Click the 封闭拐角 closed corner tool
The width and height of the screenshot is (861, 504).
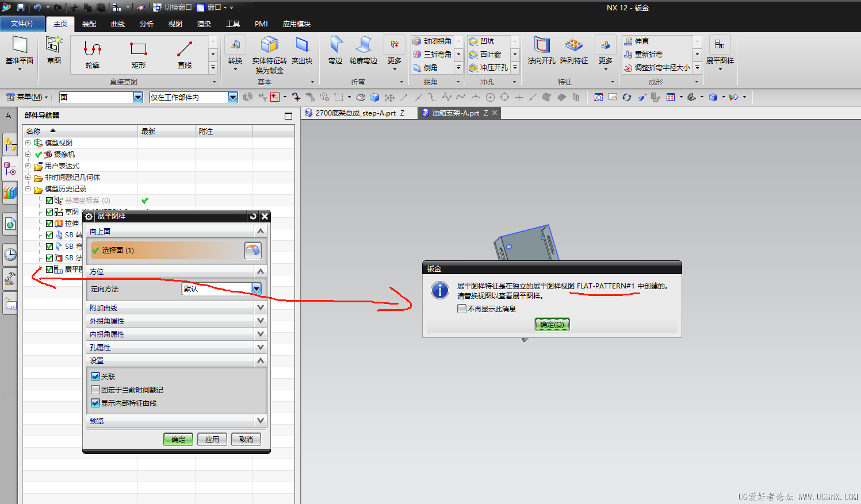click(433, 41)
